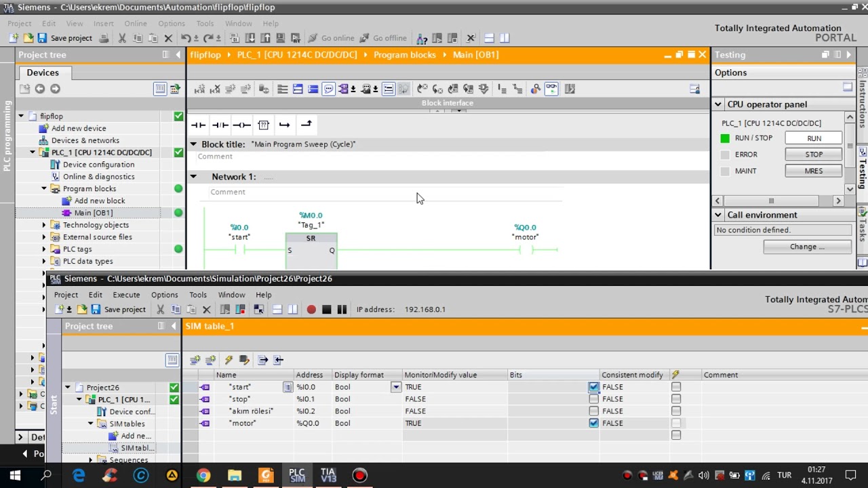Click Split editor space horizontally icon in TIA
The height and width of the screenshot is (488, 868).
click(x=489, y=38)
